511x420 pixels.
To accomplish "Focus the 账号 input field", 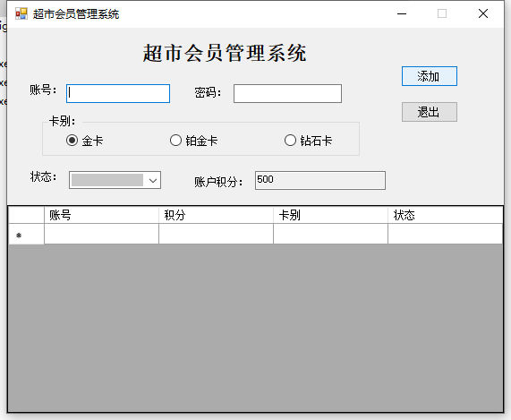I will click(x=118, y=94).
